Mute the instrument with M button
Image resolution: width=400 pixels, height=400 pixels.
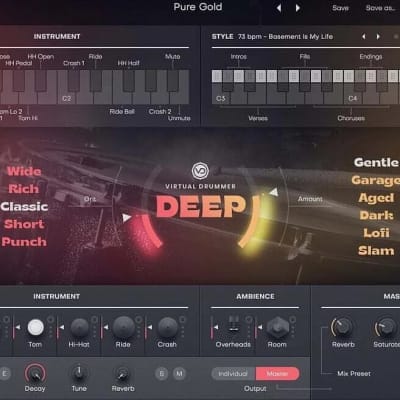[x=179, y=374]
